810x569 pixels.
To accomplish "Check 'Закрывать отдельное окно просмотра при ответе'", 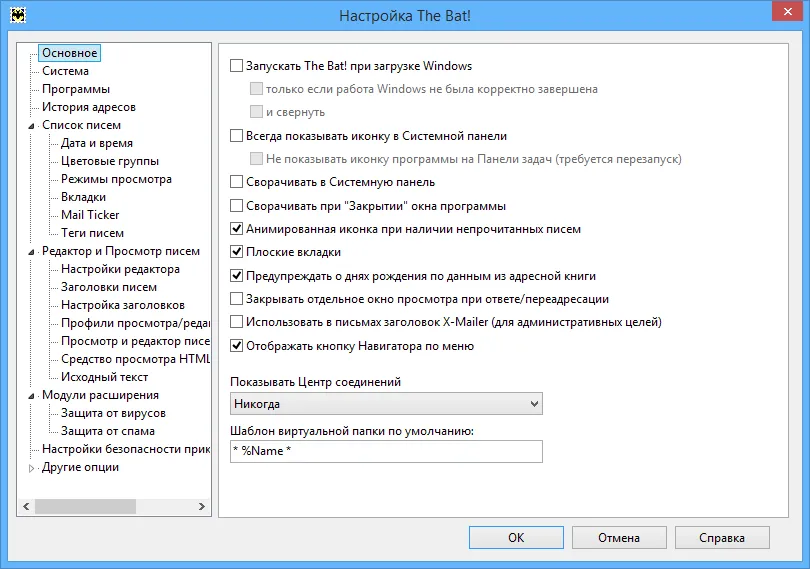I will coord(236,299).
